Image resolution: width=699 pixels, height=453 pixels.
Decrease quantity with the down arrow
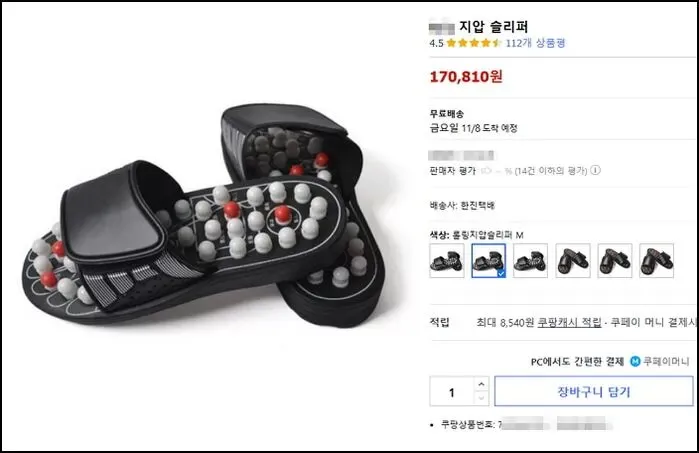pyautogui.click(x=481, y=398)
